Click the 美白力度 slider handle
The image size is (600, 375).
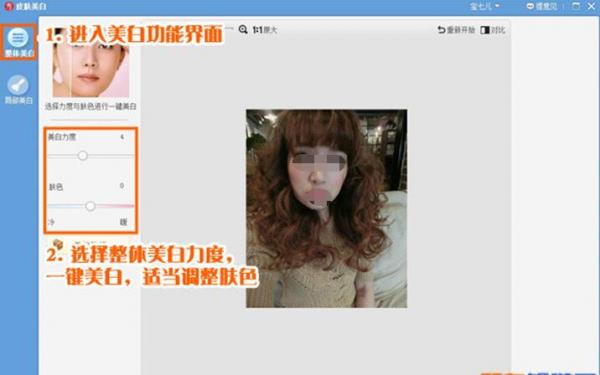pyautogui.click(x=83, y=156)
